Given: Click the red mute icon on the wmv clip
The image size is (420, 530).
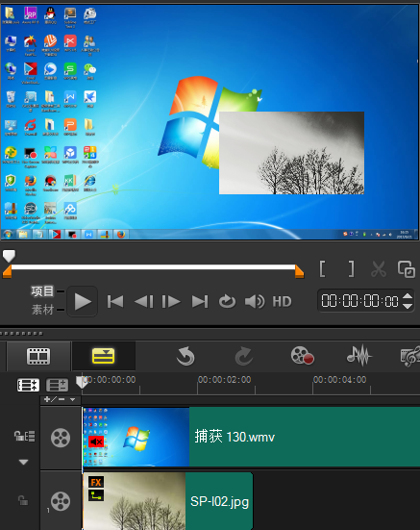Looking at the screenshot, I should (x=96, y=442).
